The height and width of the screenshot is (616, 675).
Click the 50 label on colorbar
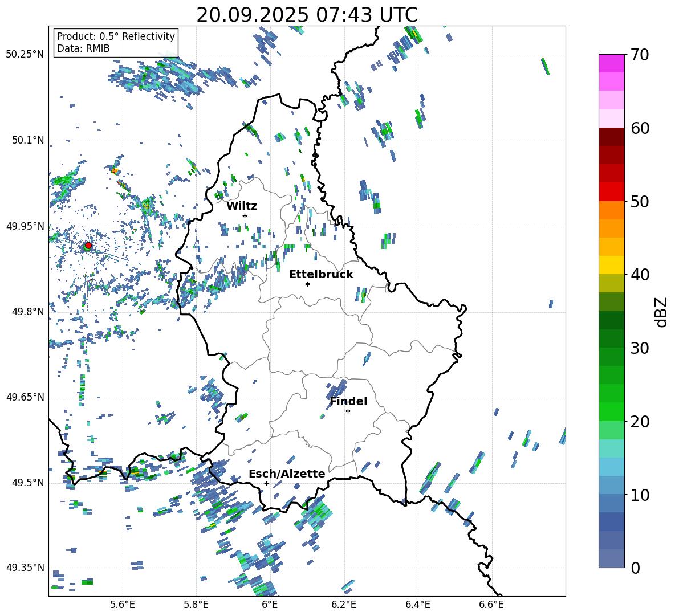pyautogui.click(x=640, y=201)
